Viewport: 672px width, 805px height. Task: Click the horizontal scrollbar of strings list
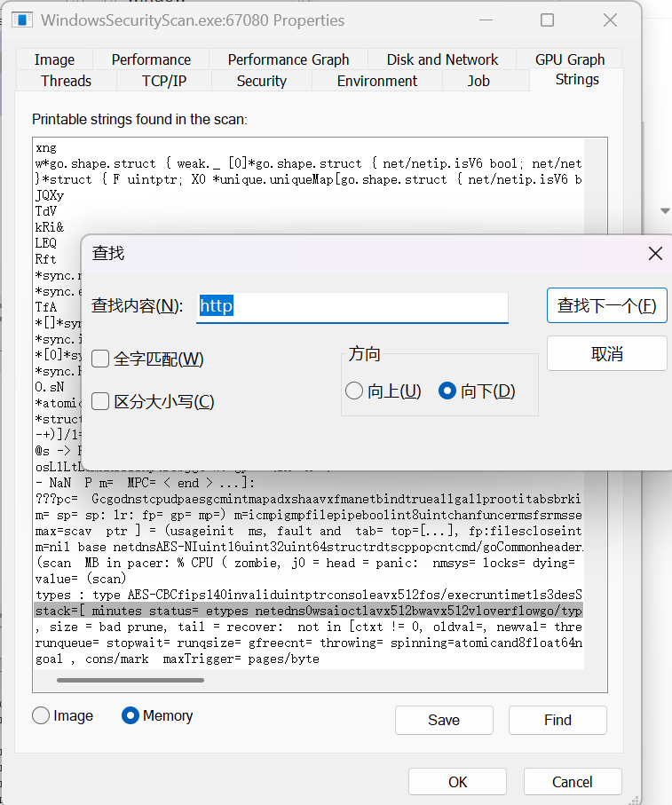coord(130,680)
